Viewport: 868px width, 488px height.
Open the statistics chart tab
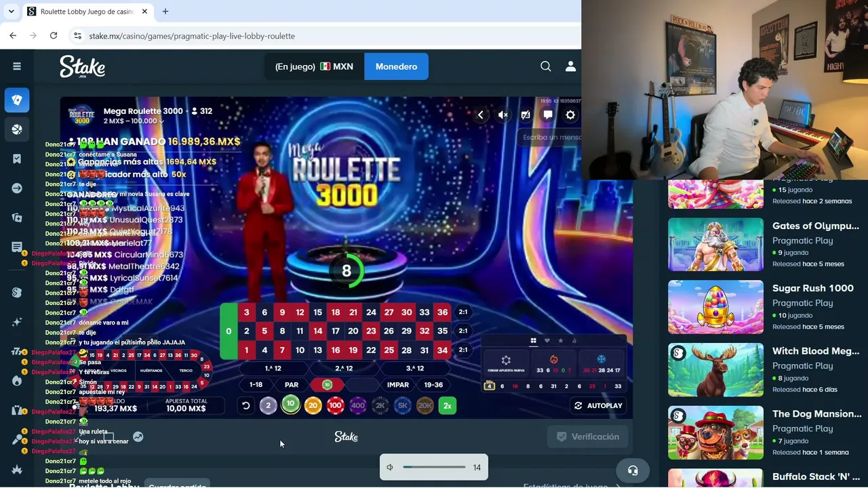pos(574,341)
